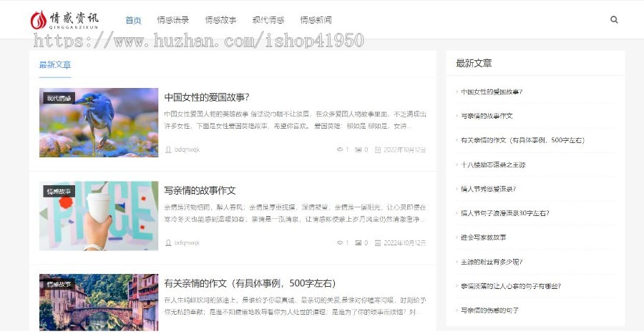Click excerpt text of 中国女性的爱国故事
Viewport: 644px width, 334px height.
pyautogui.click(x=295, y=120)
